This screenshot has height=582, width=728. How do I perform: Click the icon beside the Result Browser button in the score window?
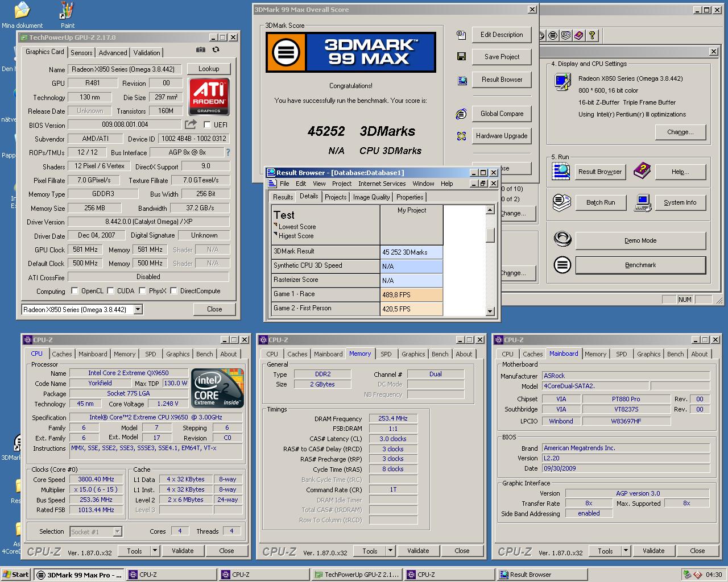(462, 80)
